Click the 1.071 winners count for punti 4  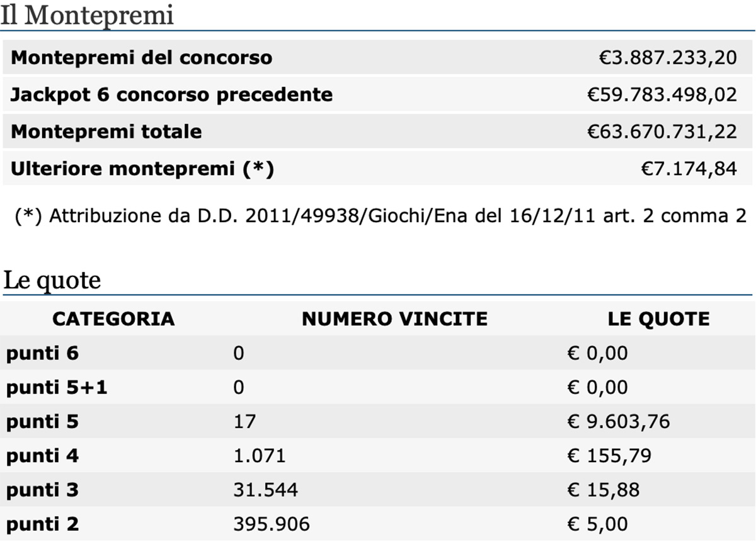point(259,455)
